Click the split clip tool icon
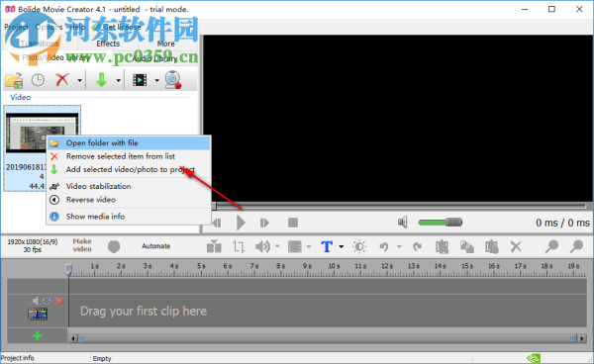 [214, 246]
